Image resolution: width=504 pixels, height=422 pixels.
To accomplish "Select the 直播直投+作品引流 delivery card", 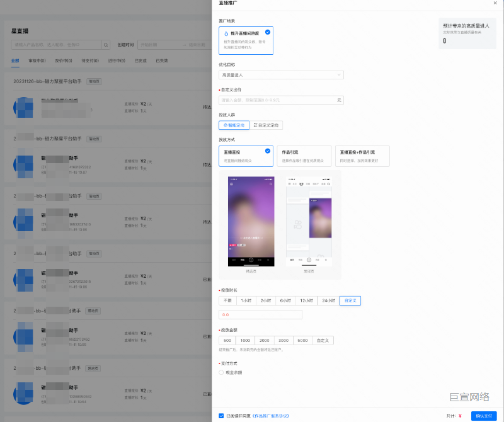I will [x=362, y=156].
